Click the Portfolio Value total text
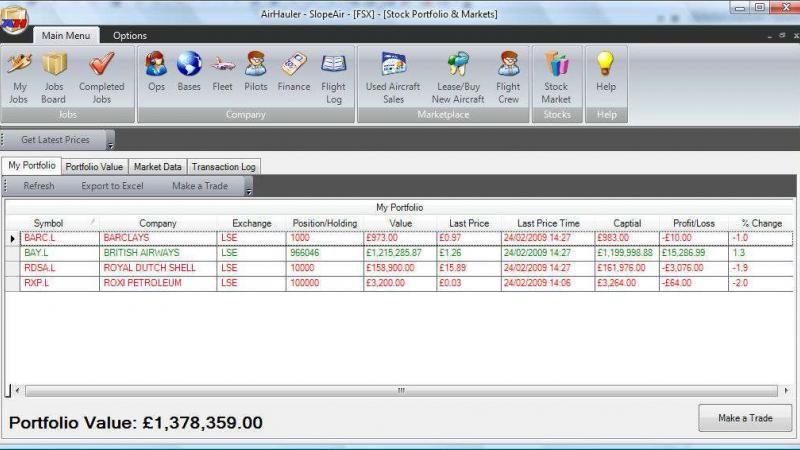 (136, 422)
